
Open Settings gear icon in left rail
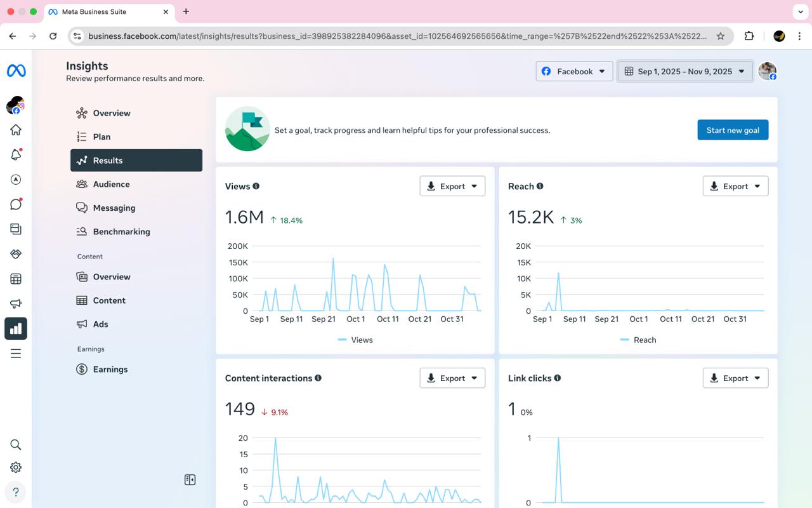[16, 467]
